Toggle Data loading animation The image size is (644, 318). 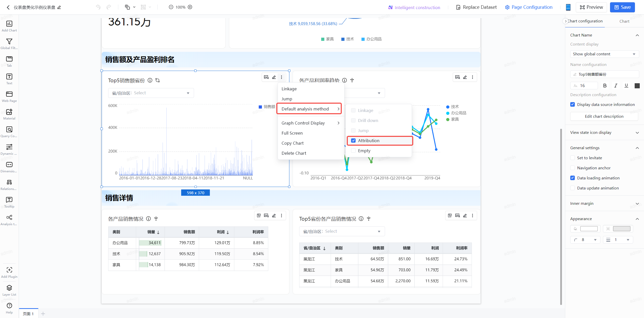pyautogui.click(x=573, y=178)
